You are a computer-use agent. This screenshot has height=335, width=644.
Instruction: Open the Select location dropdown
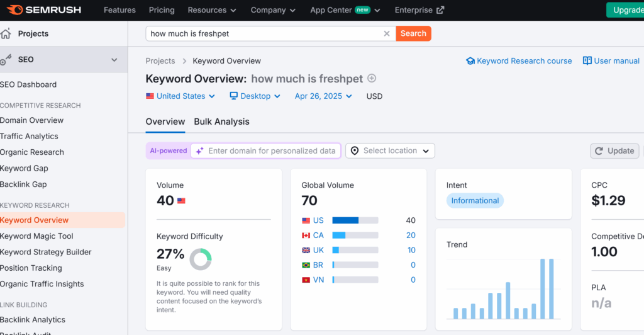[390, 151]
